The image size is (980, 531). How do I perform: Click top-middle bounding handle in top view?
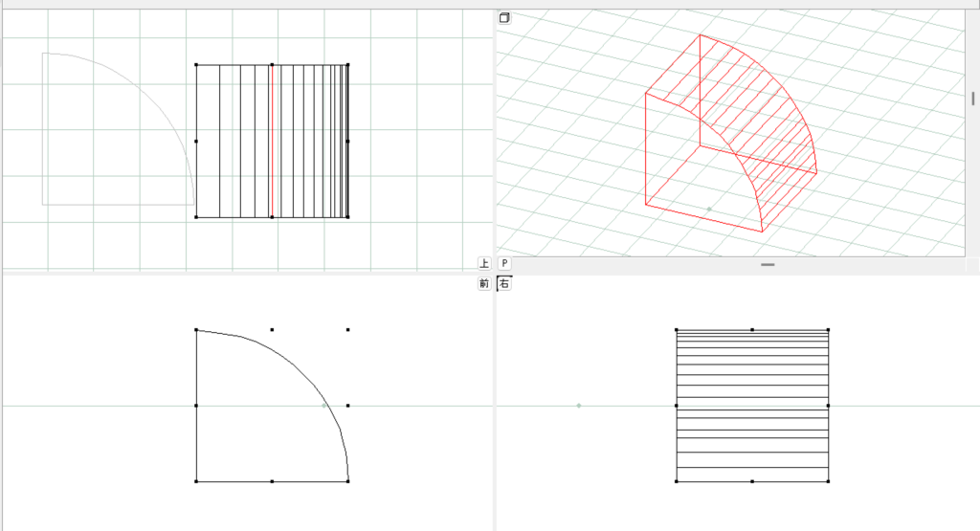(x=272, y=65)
